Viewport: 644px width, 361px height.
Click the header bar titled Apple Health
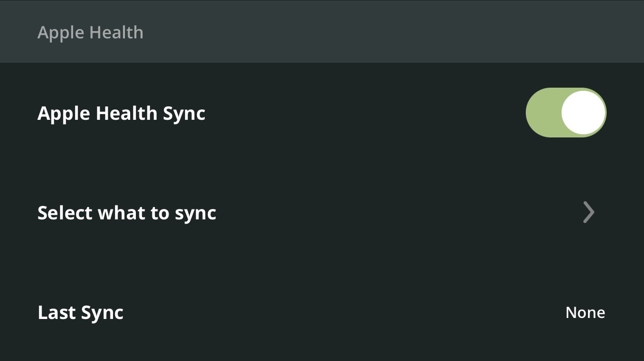pyautogui.click(x=322, y=32)
